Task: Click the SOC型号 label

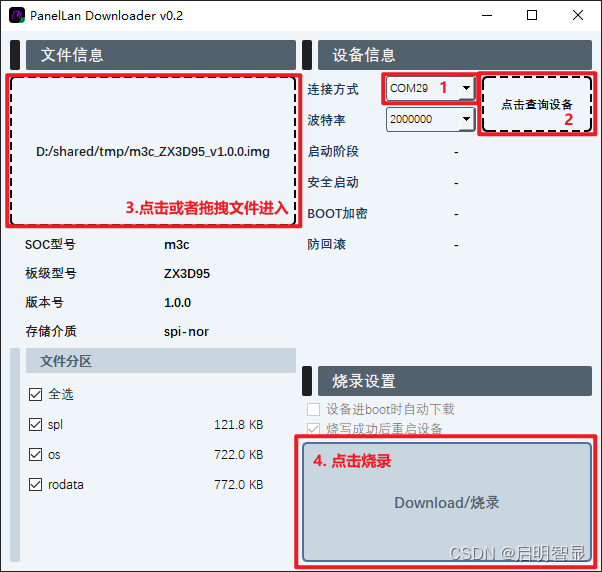Action: click(50, 245)
